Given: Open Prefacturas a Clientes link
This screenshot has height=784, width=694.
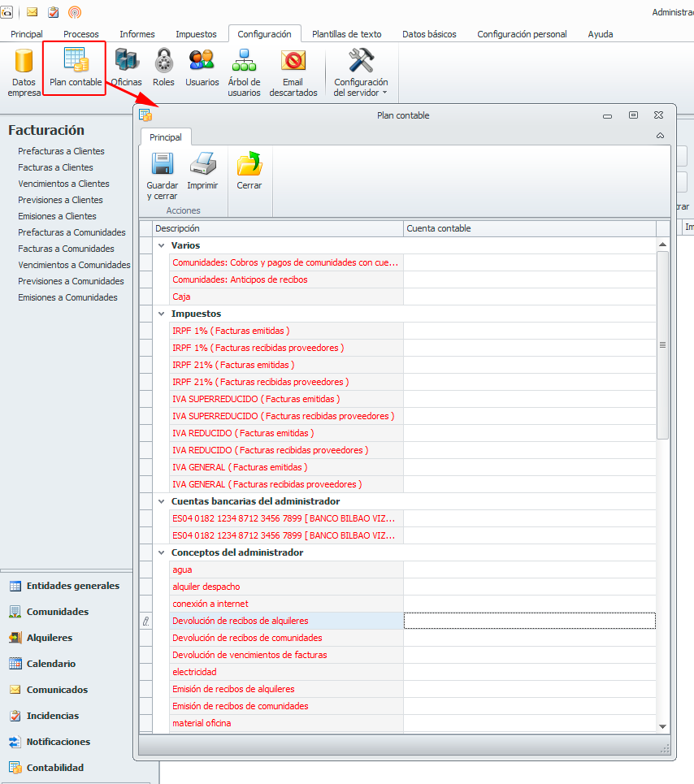Looking at the screenshot, I should point(61,151).
